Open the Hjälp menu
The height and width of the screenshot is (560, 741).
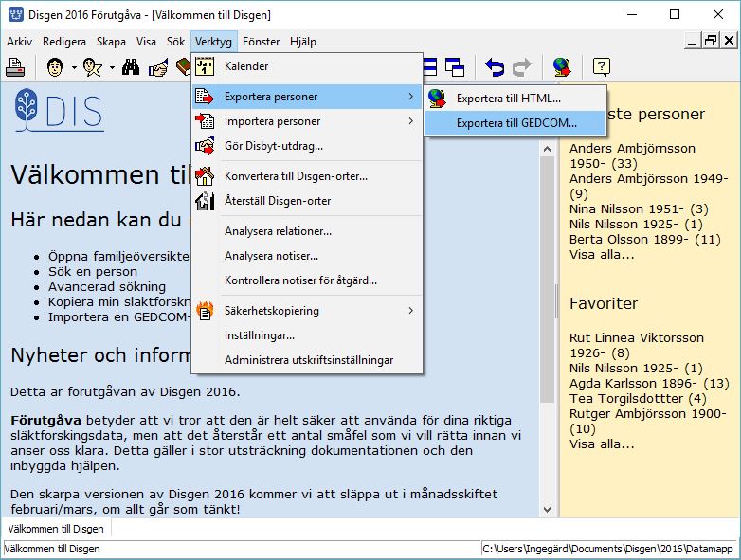[x=303, y=42]
